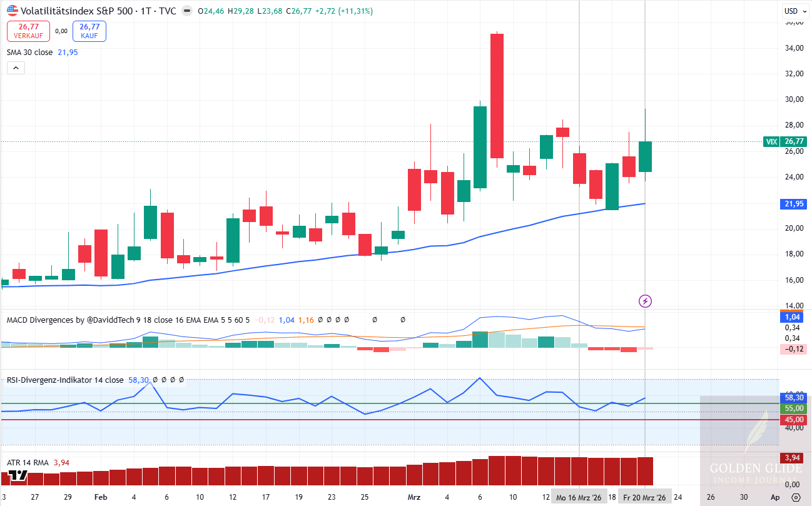Image resolution: width=812 pixels, height=506 pixels.
Task: Click the VIX 26,77 price tag on the scale
Action: (784, 141)
